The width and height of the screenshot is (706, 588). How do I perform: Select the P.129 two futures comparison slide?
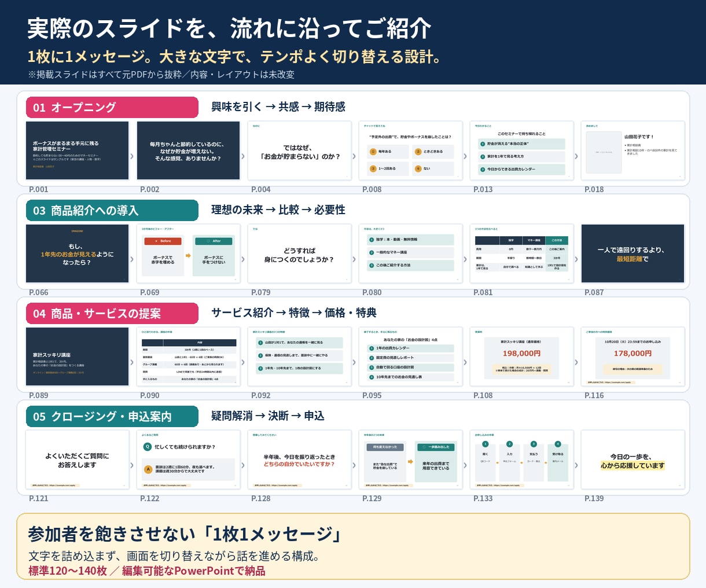(411, 460)
